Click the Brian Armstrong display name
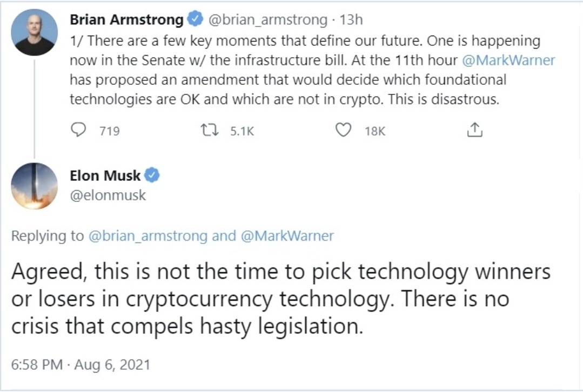 click(126, 20)
